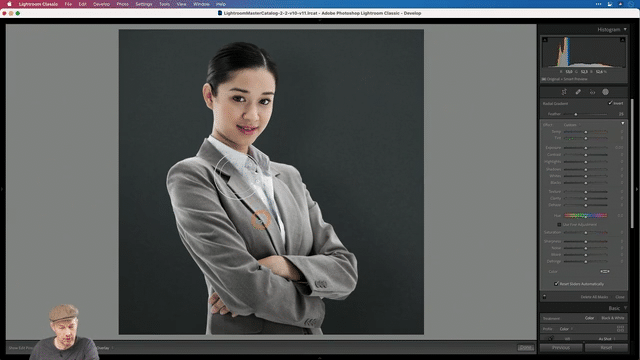This screenshot has width=640, height=360.
Task: Collapse the Histogram panel
Action: coord(625,29)
